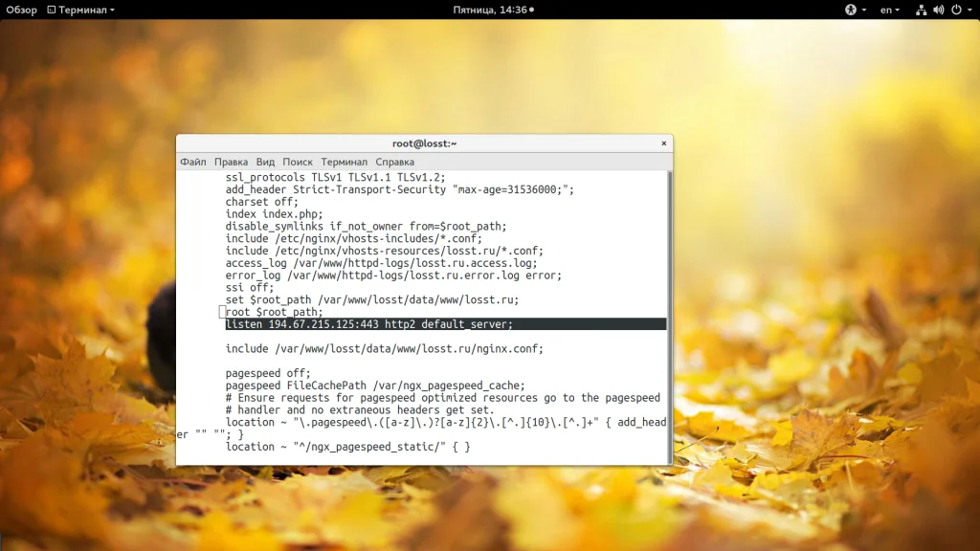980x551 pixels.
Task: Click the root@losst window title bar
Action: pyautogui.click(x=424, y=143)
